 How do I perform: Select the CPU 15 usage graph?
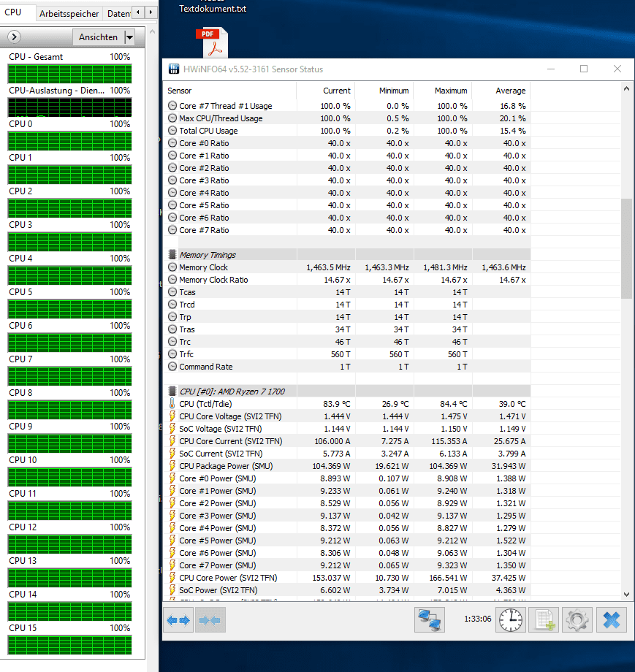pos(70,645)
